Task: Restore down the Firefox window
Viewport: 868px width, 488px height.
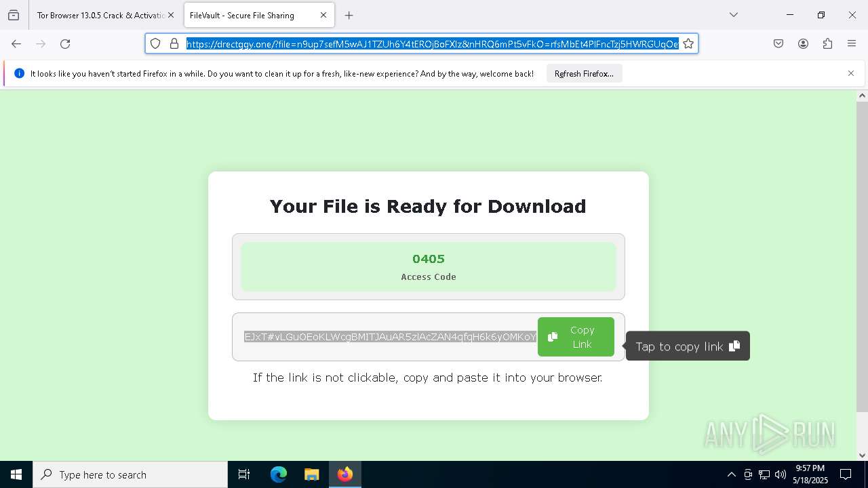Action: pyautogui.click(x=821, y=15)
